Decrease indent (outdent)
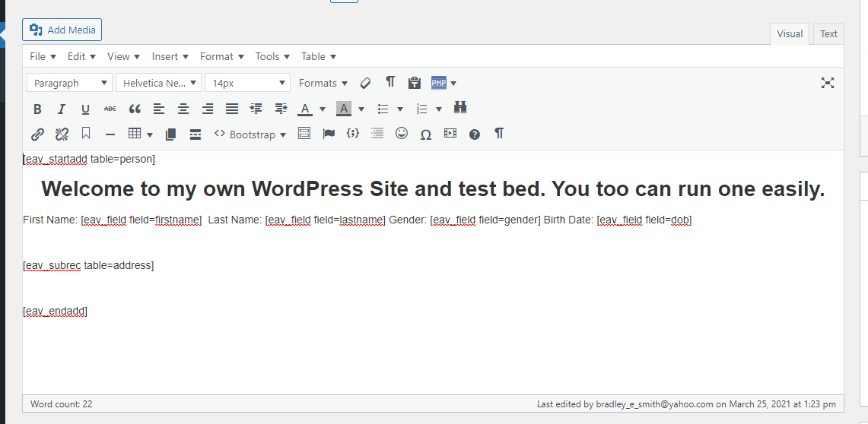868x424 pixels. (x=256, y=109)
